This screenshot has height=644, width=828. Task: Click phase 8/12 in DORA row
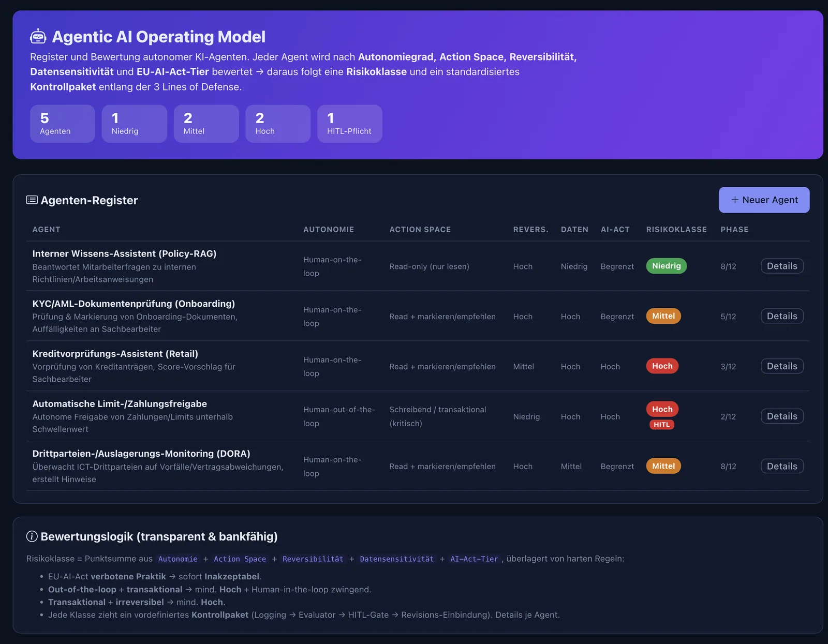point(728,467)
